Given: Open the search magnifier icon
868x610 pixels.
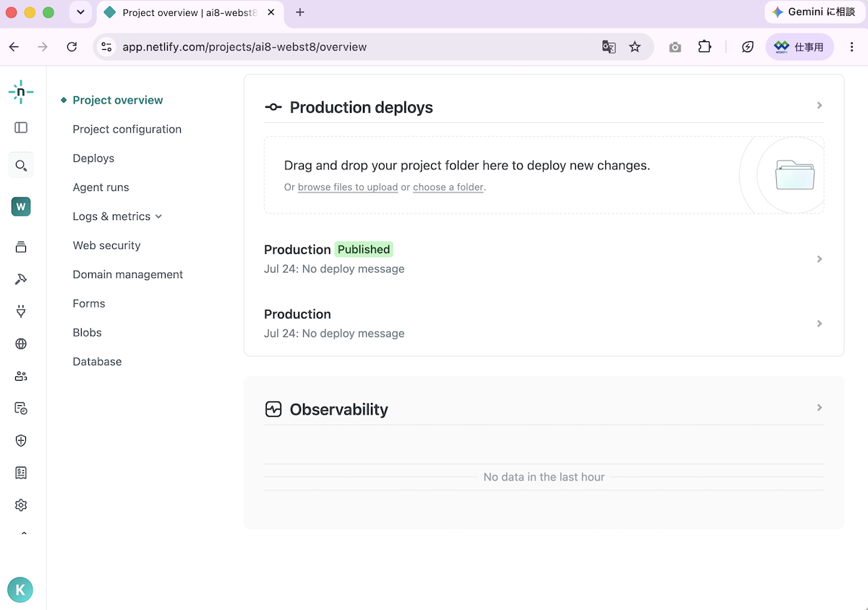Looking at the screenshot, I should click(21, 166).
